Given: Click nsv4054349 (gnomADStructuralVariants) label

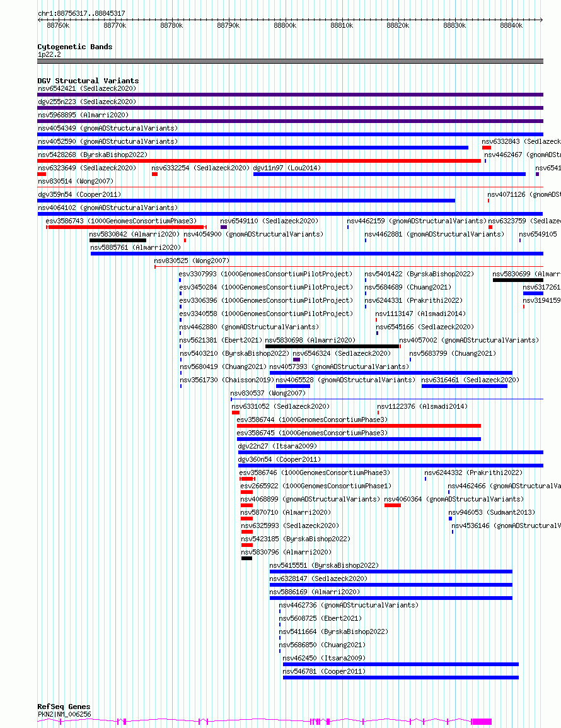Looking at the screenshot, I should (108, 128).
